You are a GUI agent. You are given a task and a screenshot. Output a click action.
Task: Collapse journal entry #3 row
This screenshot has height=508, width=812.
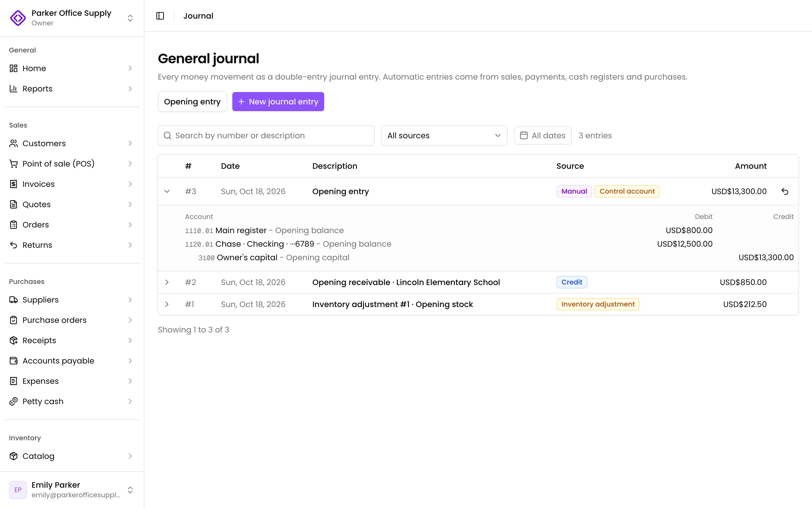point(167,192)
